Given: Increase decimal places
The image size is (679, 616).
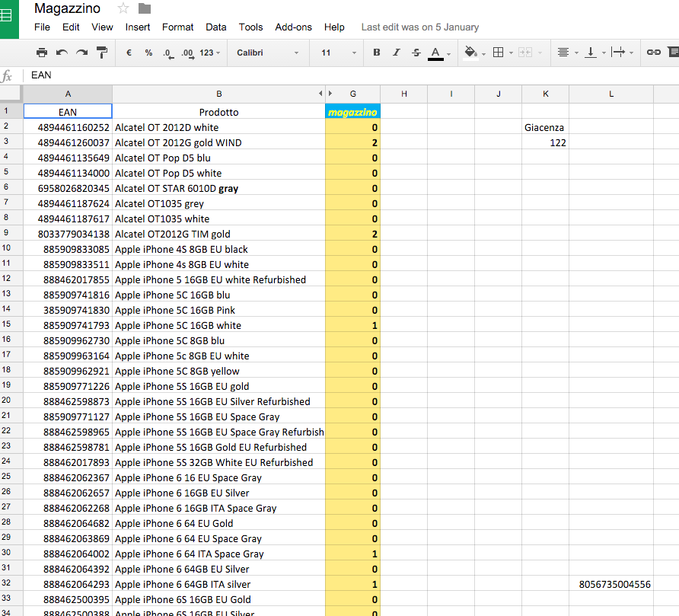Looking at the screenshot, I should click(187, 53).
